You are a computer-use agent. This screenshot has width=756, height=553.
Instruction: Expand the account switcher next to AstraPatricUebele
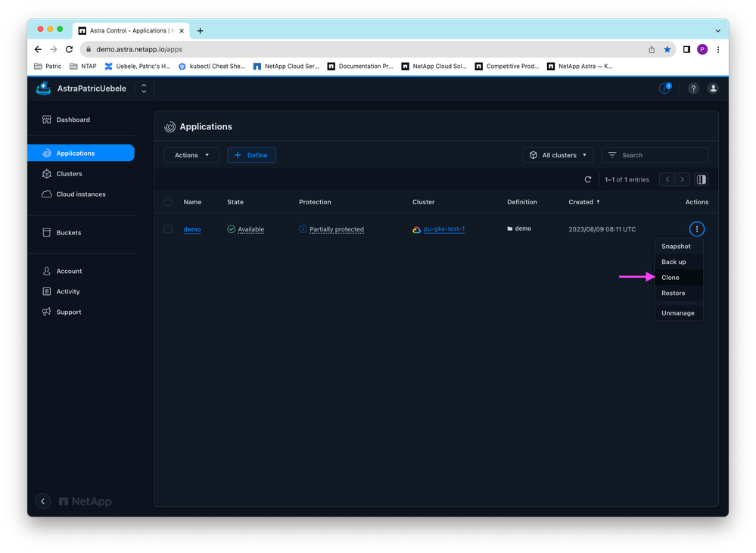(144, 89)
